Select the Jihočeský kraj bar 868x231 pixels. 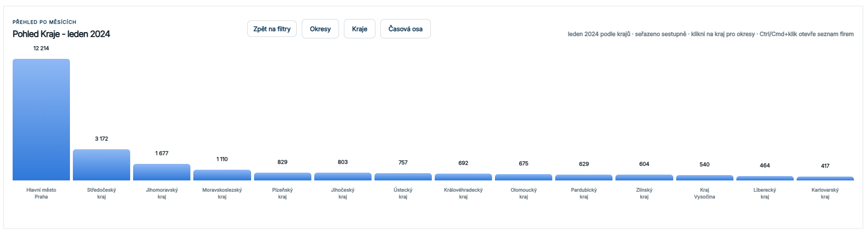click(343, 177)
